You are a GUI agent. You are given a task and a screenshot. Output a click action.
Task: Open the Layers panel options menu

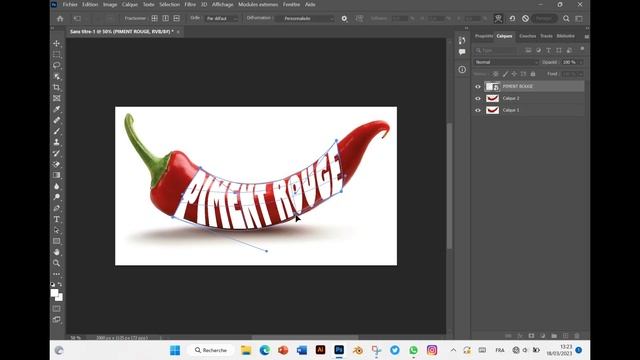(587, 37)
